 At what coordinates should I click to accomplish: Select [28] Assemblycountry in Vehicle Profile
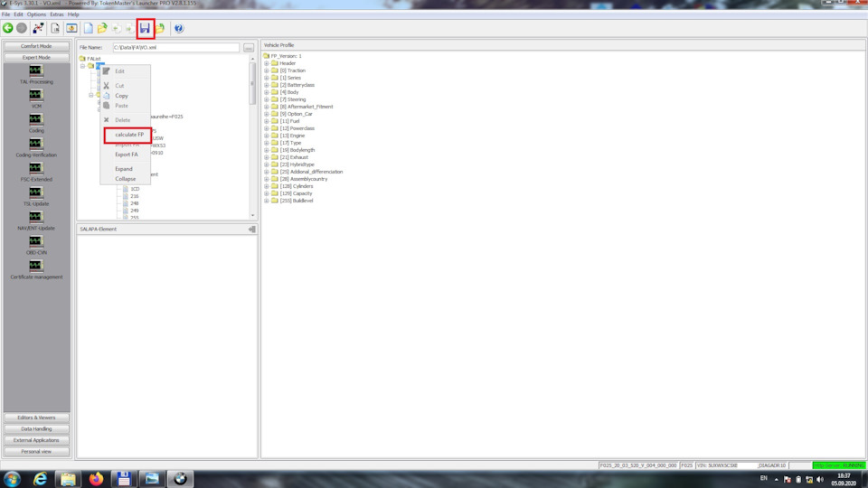[x=304, y=179]
